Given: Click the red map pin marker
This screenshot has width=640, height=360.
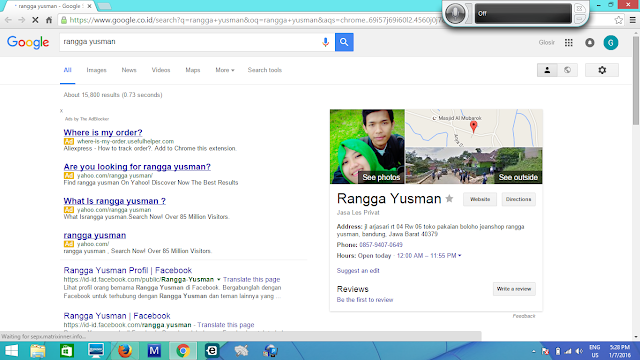Looking at the screenshot, I should click(x=473, y=127).
